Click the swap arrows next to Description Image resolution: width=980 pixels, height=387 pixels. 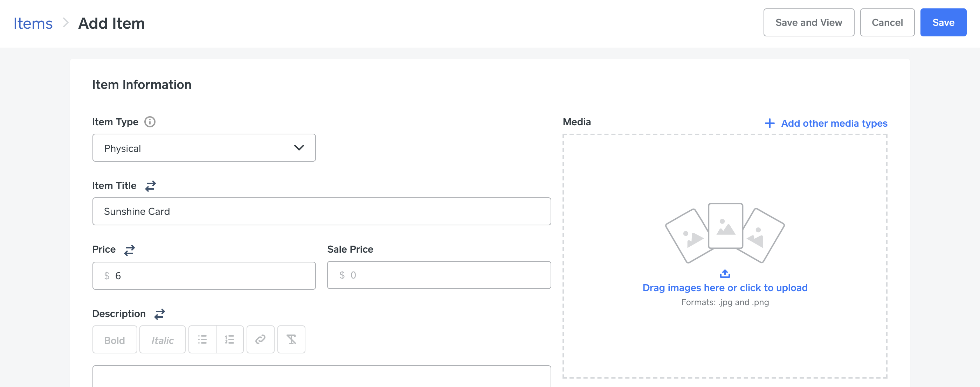(159, 314)
